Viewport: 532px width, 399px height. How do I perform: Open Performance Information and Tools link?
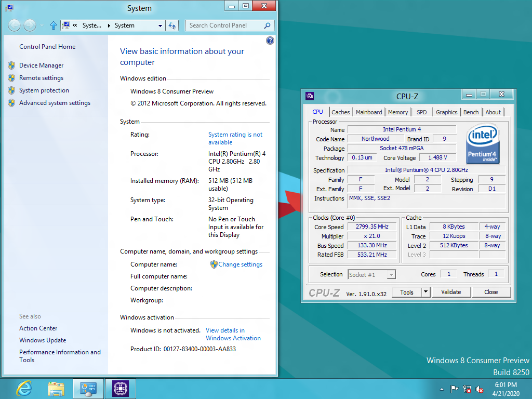pos(60,356)
